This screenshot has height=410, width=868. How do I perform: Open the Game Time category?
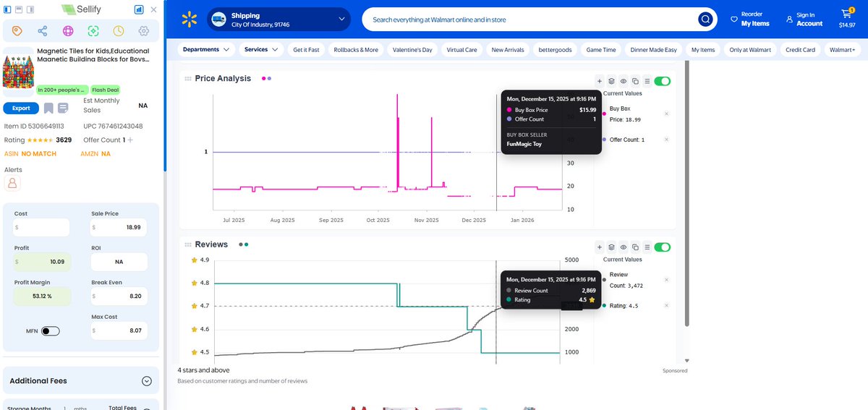pyautogui.click(x=601, y=50)
